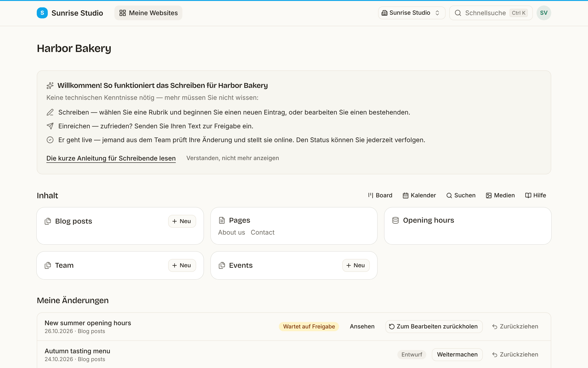The height and width of the screenshot is (368, 588).
Task: Open the Hilfe guide
Action: pos(536,195)
